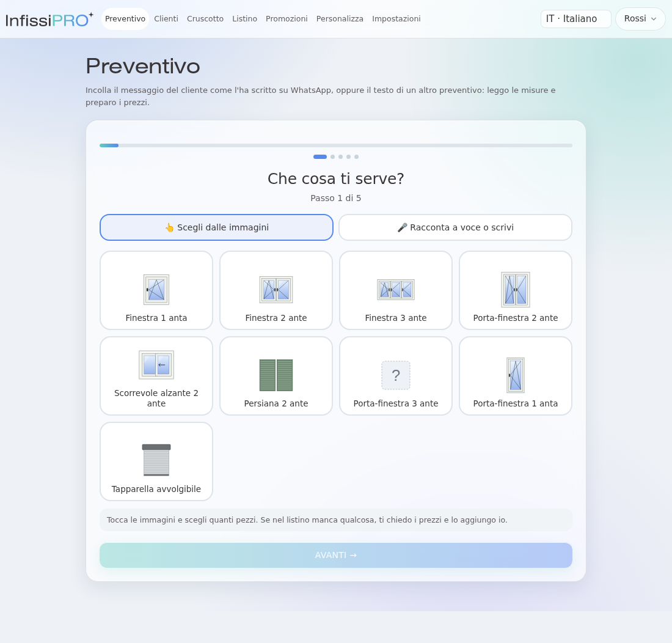Open Impostazioni settings
This screenshot has width=672, height=643.
pyautogui.click(x=396, y=19)
